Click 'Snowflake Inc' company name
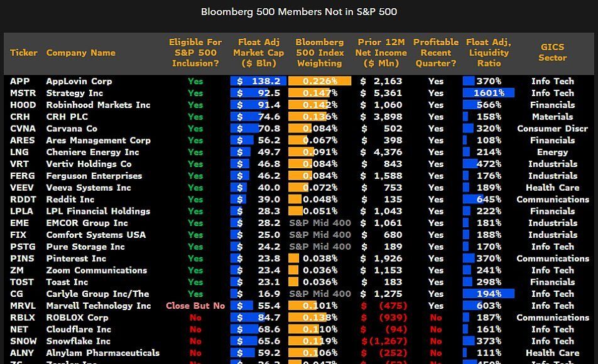Viewport: 598px width, 364px height. click(x=78, y=341)
